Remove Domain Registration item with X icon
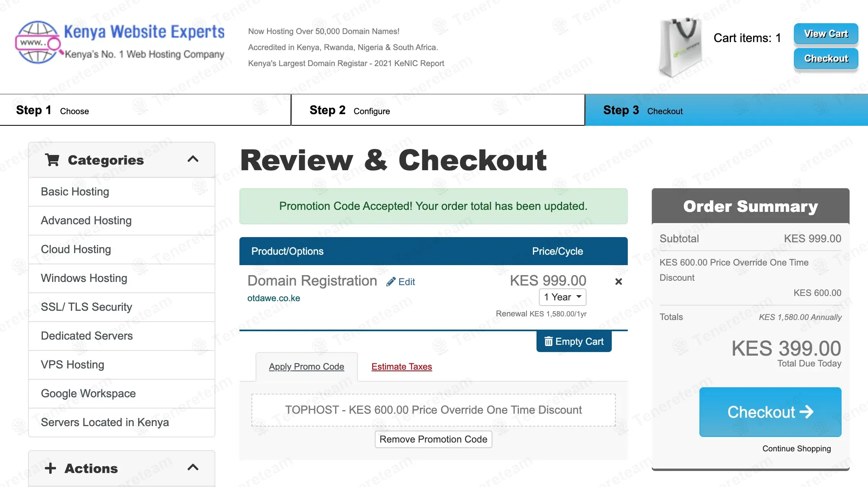The image size is (868, 487). [x=619, y=282]
